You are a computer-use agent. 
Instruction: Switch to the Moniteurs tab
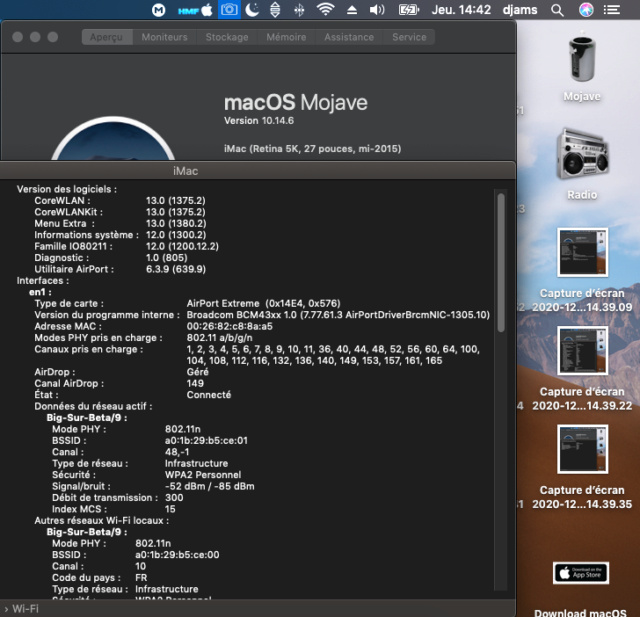click(164, 37)
